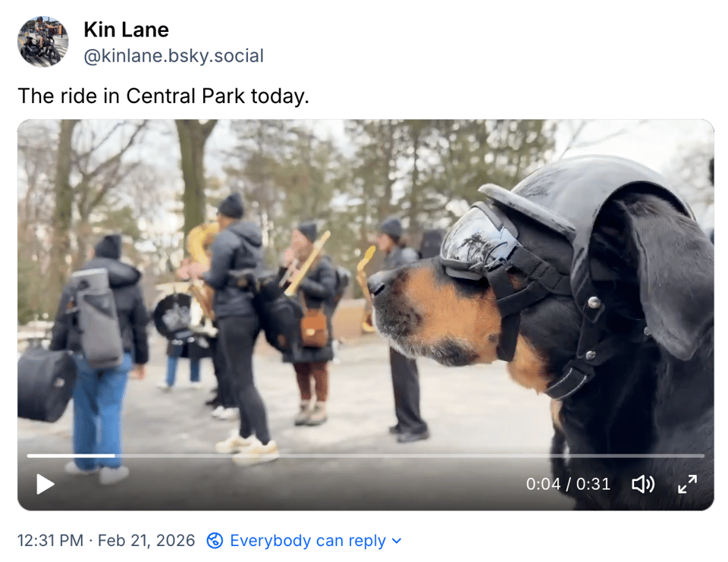Click the playhead at the played portion's end
Viewport: 728px width, 562px height.
point(115,456)
